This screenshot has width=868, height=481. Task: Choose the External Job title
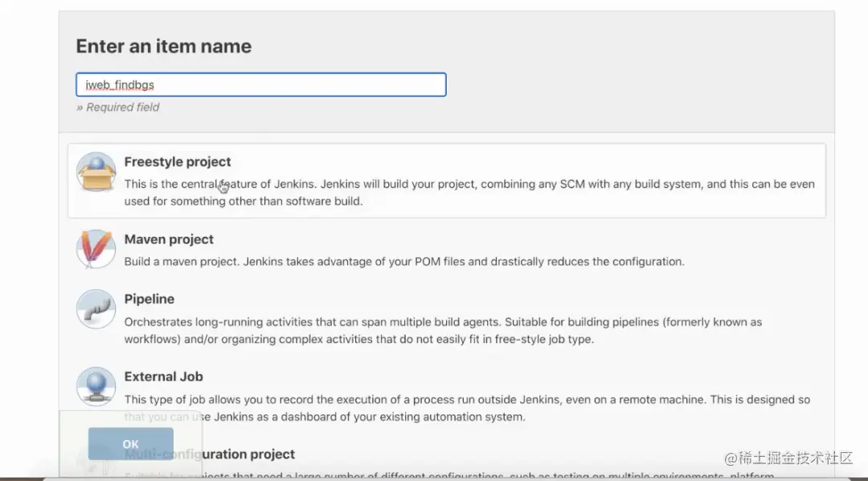(163, 377)
